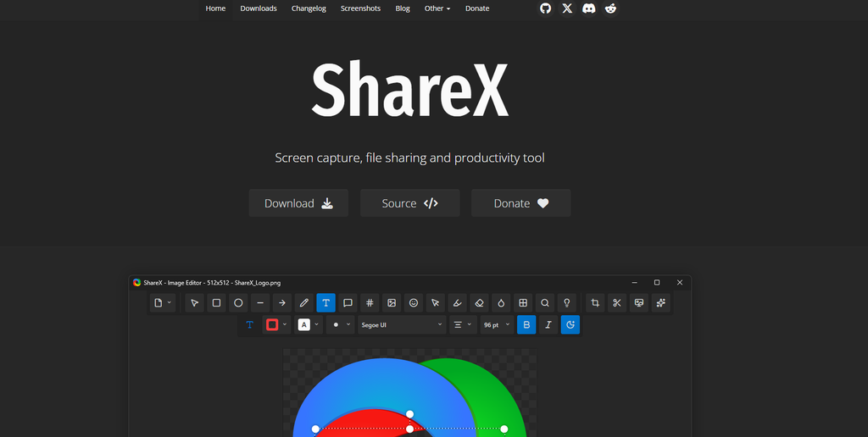This screenshot has width=868, height=437.
Task: Select the Blur droplet tool
Action: pos(501,302)
